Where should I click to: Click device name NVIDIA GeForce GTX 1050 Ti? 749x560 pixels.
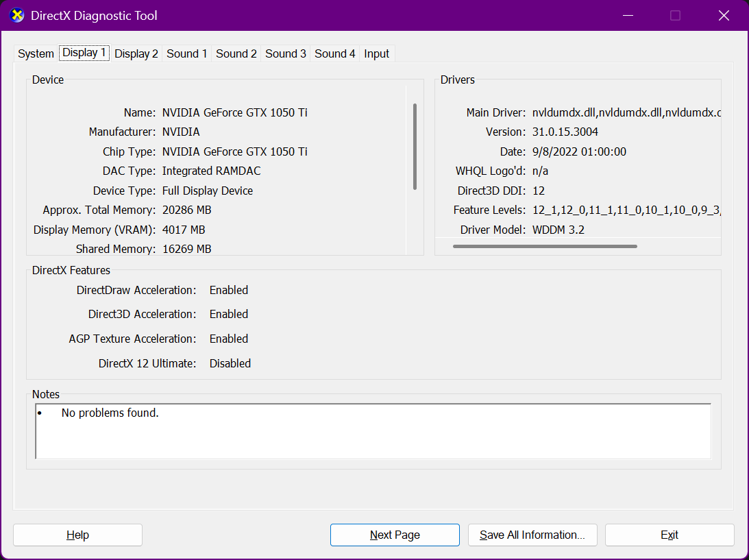(234, 113)
